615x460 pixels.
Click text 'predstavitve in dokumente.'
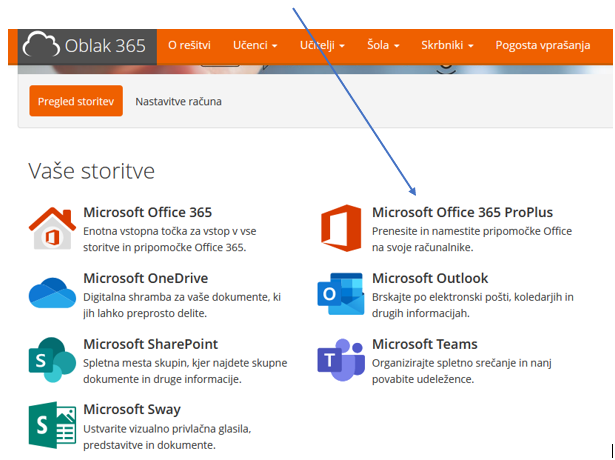pyautogui.click(x=149, y=445)
